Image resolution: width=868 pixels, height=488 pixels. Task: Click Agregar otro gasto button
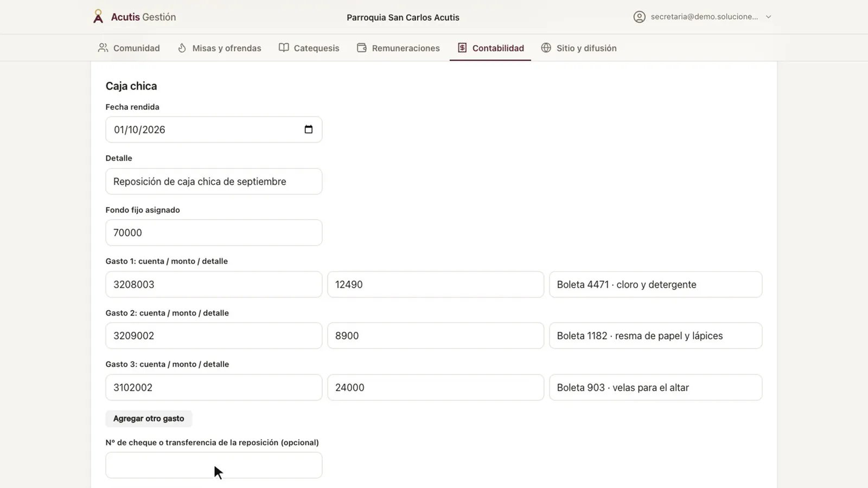149,419
